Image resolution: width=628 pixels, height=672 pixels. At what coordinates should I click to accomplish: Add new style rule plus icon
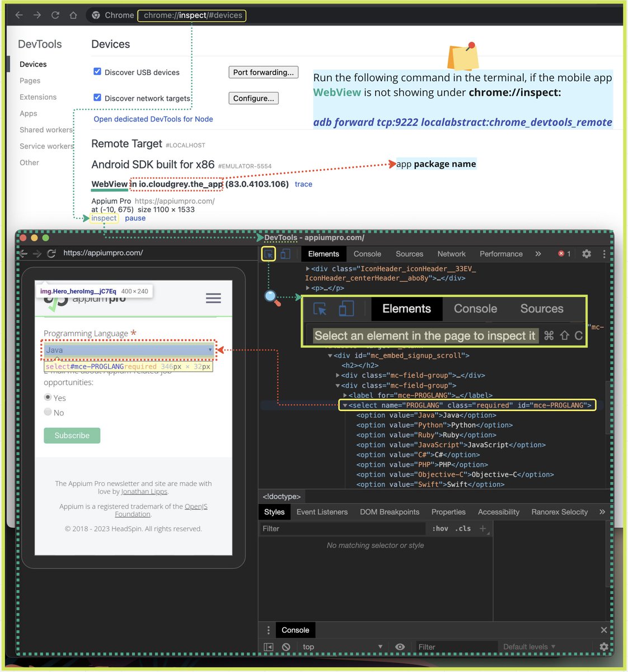(x=483, y=528)
